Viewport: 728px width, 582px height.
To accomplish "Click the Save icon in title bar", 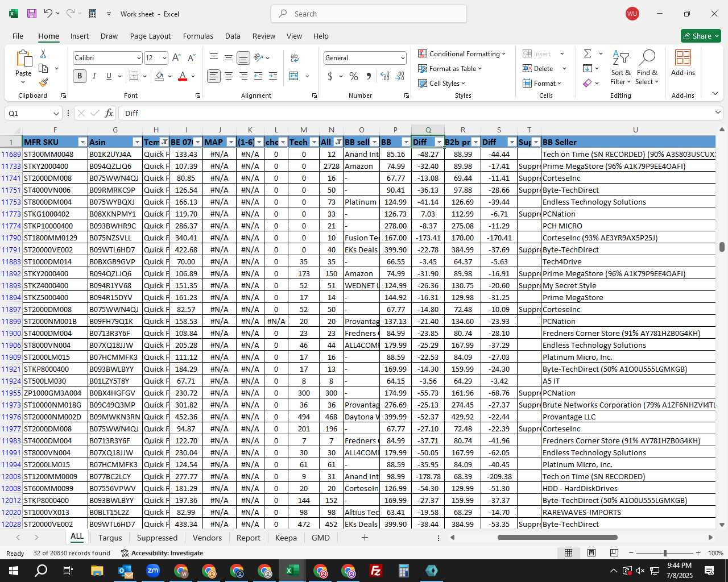I will (32, 14).
